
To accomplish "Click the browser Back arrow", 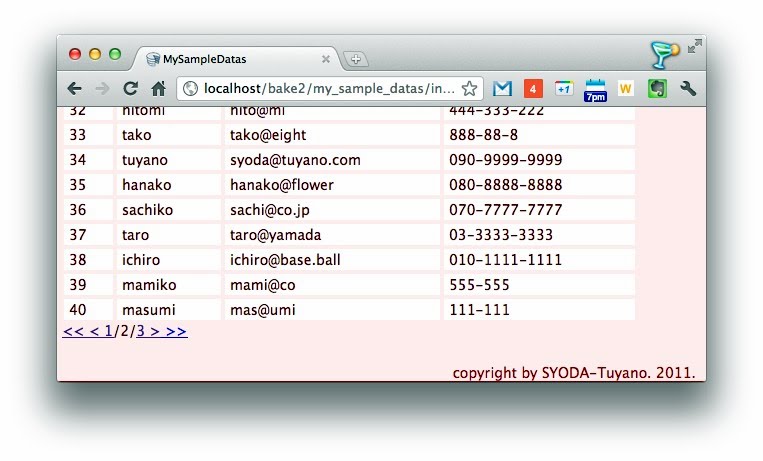I will pyautogui.click(x=75, y=88).
